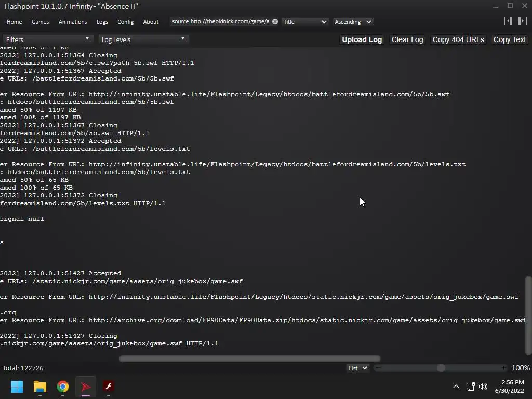Click the archive.org FP90Data URL line

[x=262, y=320]
